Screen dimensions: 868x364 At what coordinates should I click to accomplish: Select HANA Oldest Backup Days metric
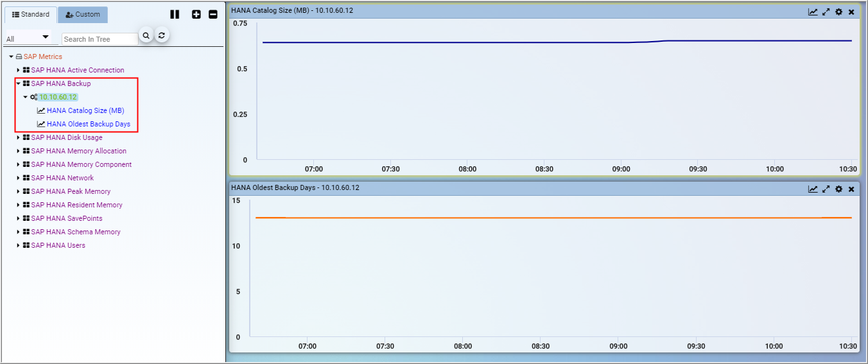pyautogui.click(x=89, y=124)
